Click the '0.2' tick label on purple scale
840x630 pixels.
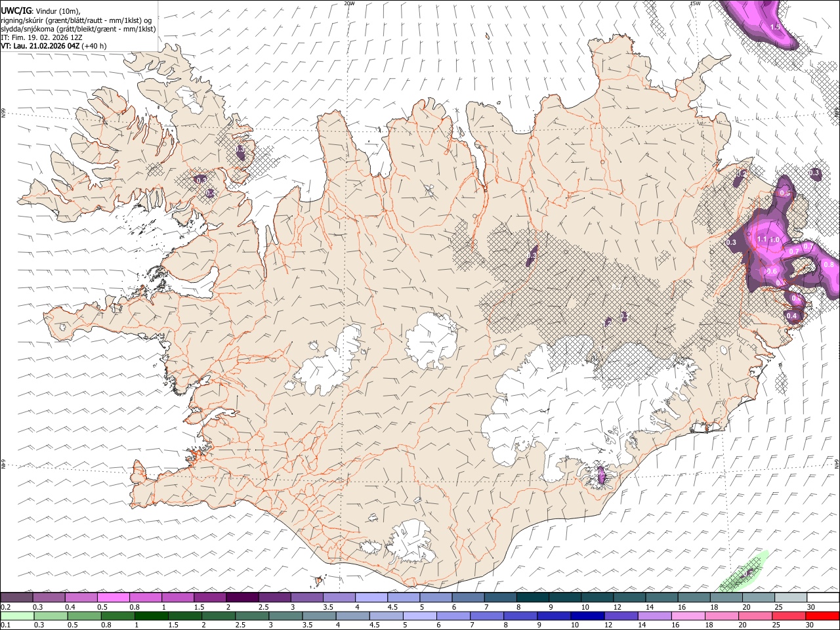tap(6, 607)
